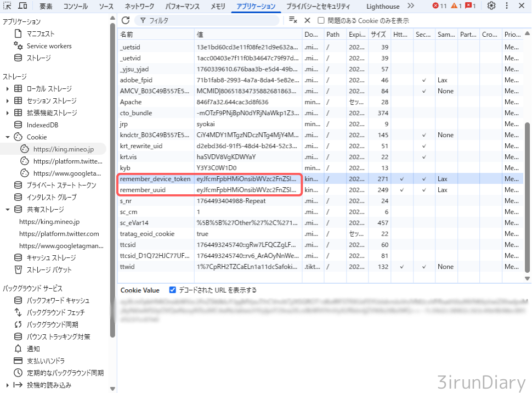Expand the ローカル ストレージ tree node
Image resolution: width=532 pixels, height=393 pixels.
point(7,89)
